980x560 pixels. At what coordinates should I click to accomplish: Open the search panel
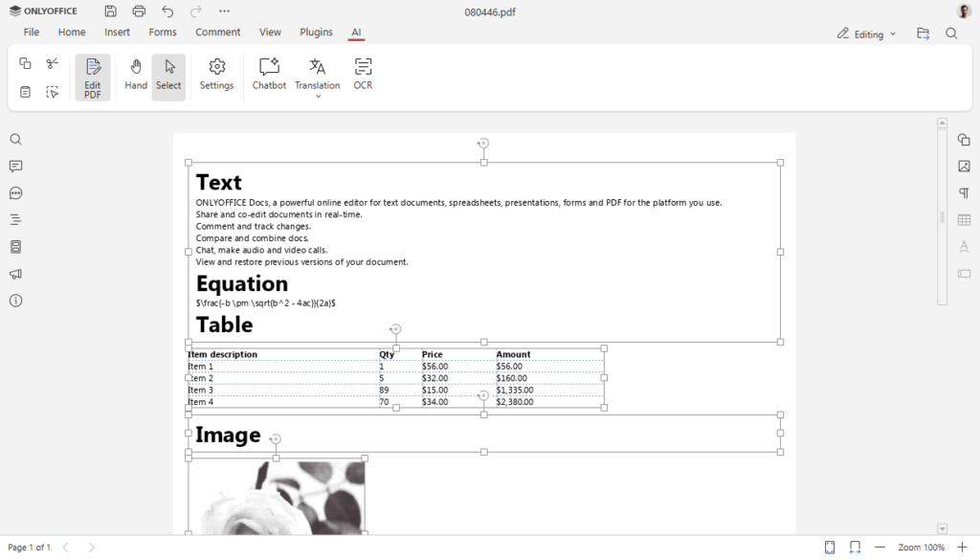[13, 139]
